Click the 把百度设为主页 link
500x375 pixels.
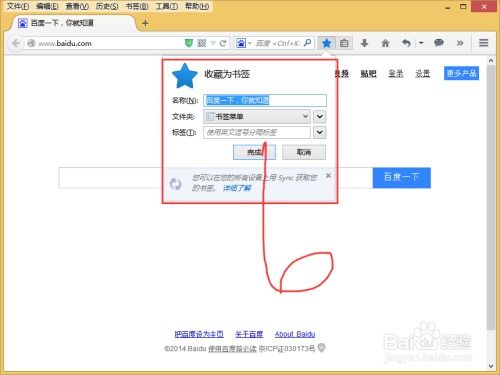pyautogui.click(x=199, y=334)
